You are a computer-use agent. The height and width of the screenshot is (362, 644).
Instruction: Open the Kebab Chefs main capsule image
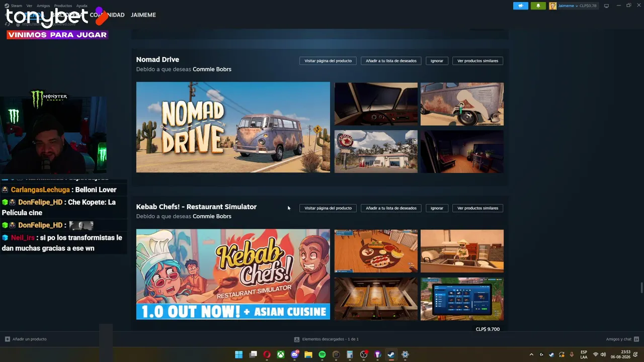tap(233, 275)
